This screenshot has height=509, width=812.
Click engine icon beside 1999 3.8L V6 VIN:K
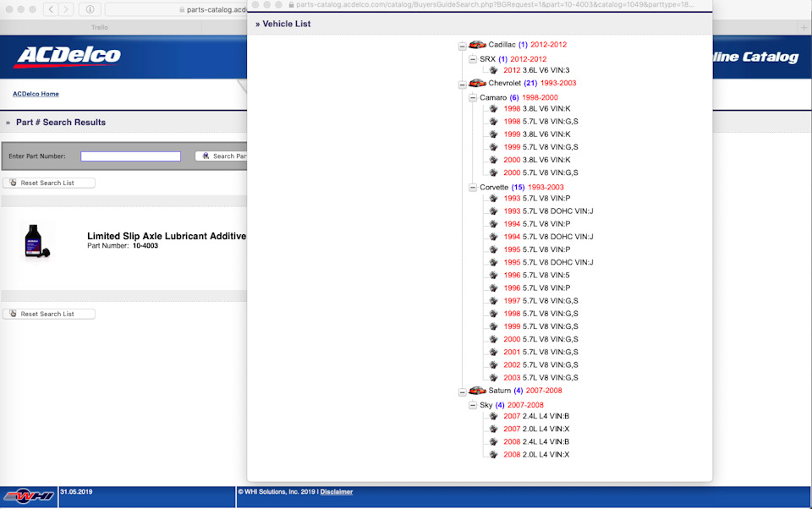point(493,134)
